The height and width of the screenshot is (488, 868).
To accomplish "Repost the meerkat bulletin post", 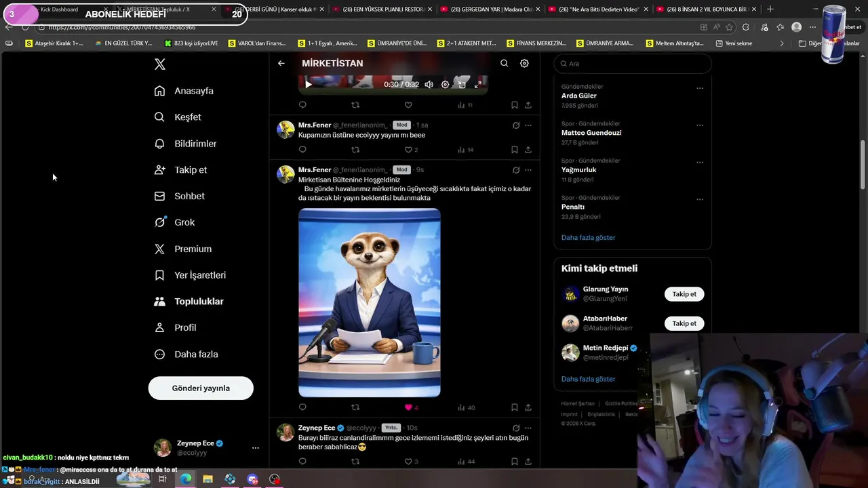I will pyautogui.click(x=355, y=407).
